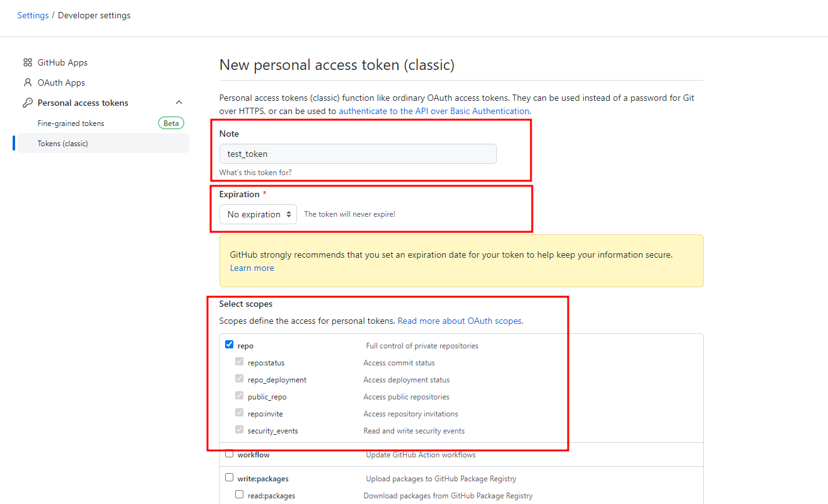Click the Select scopes heading
Screen dimensions: 828x504
246,304
